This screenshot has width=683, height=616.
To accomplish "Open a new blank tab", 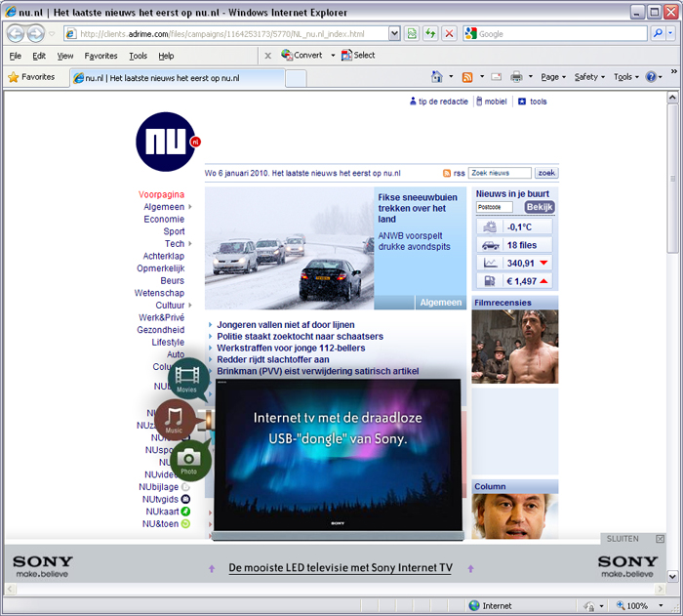I will click(296, 78).
